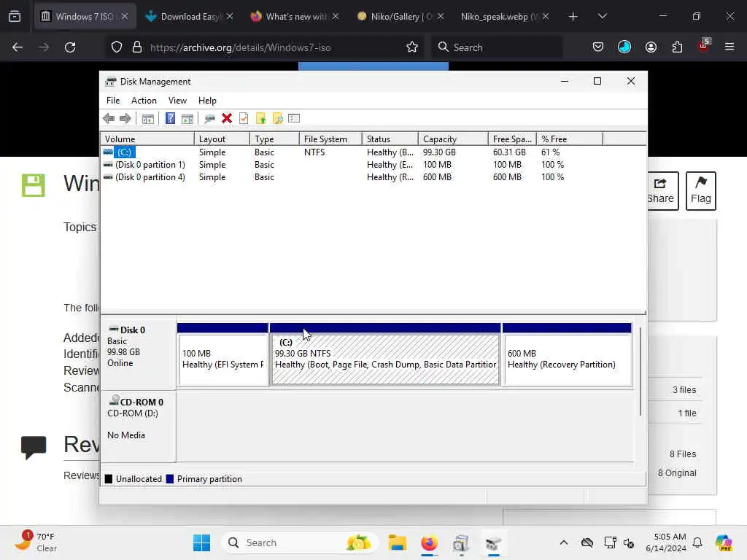Open the Action menu in Disk Management
747x560 pixels.
[x=144, y=101]
